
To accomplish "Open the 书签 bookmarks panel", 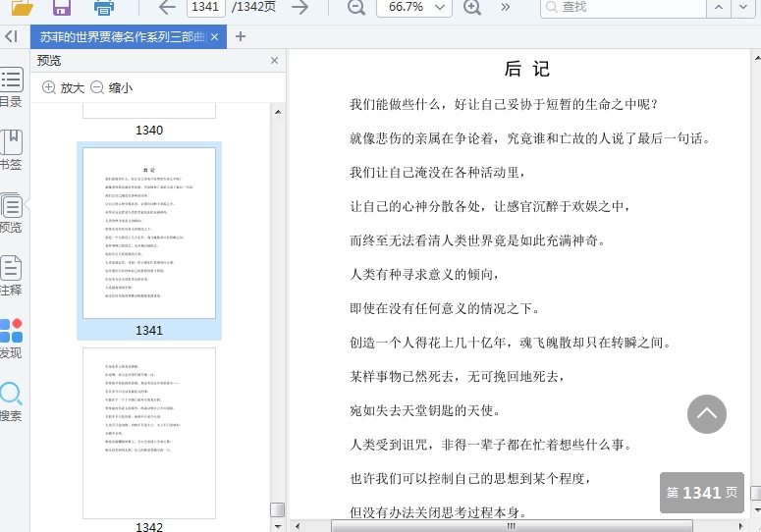I will point(12,150).
